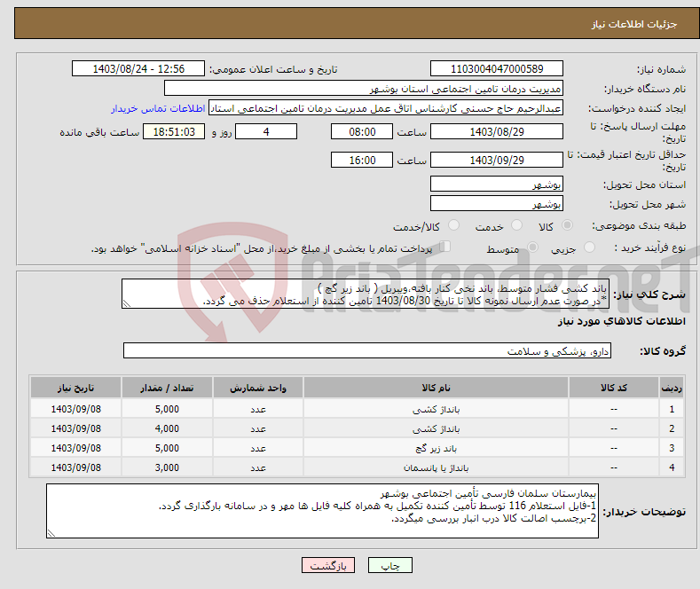700x589 pixels.
Task: Click need date 1403/09/08 in row 1
Action: (x=76, y=409)
